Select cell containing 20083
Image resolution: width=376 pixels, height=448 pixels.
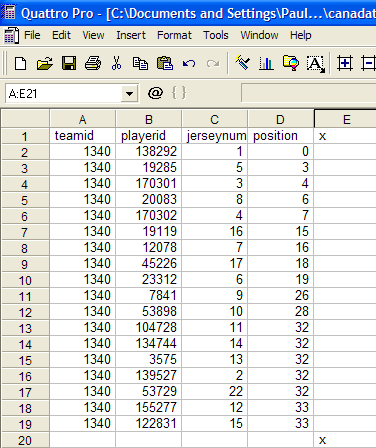click(149, 200)
